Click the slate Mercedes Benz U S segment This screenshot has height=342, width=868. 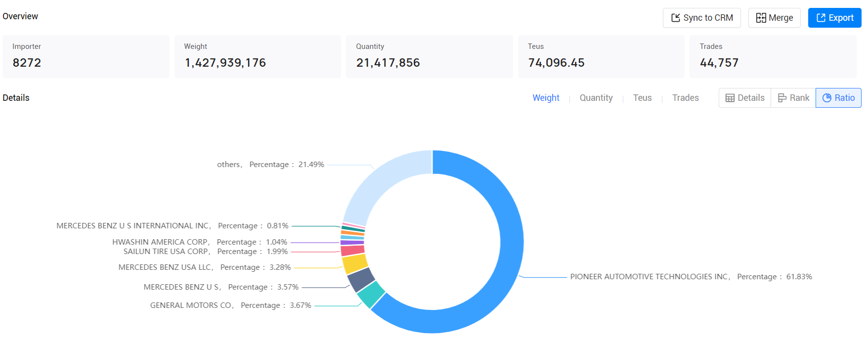tap(360, 280)
